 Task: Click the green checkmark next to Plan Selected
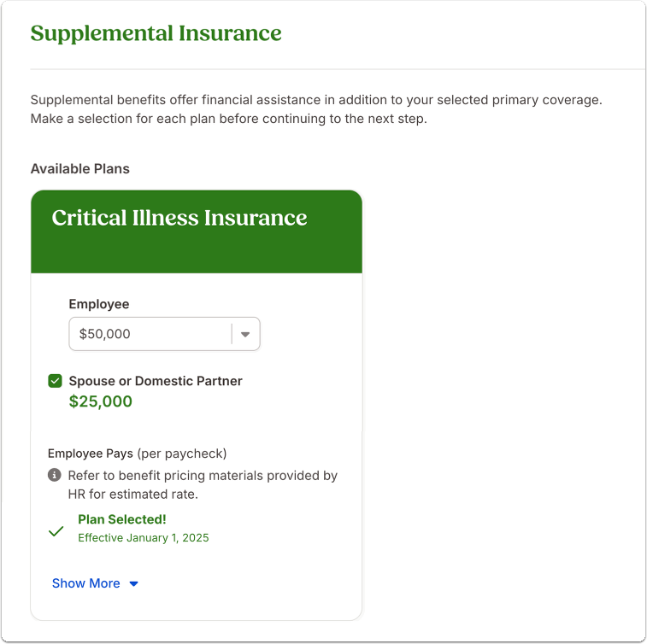click(x=56, y=531)
